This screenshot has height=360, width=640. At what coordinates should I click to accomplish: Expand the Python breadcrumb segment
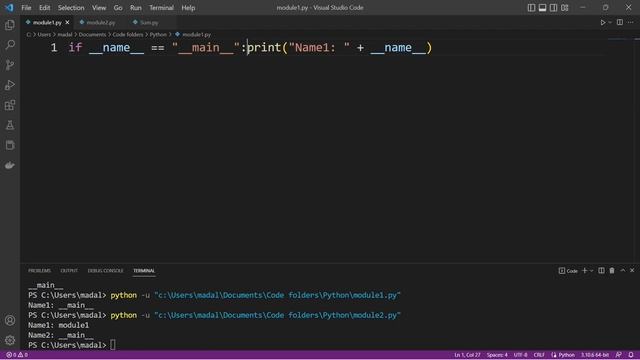[x=158, y=35]
